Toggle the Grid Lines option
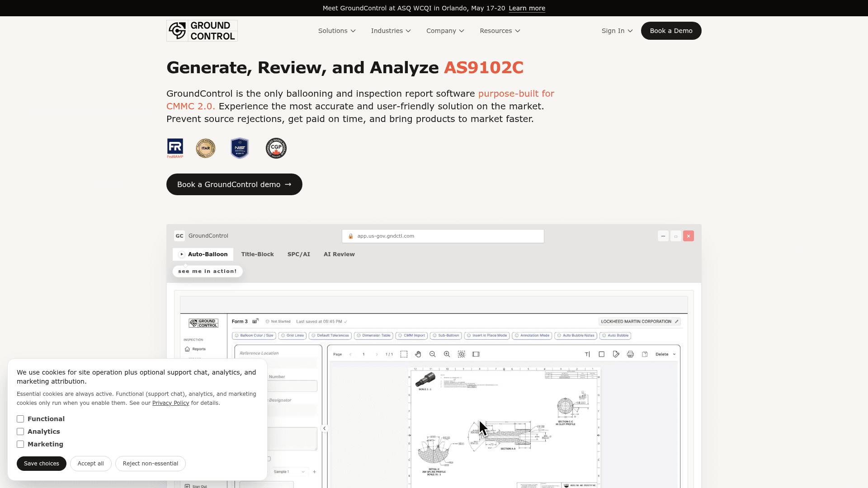Screen dimensions: 868x488 pos(292,336)
